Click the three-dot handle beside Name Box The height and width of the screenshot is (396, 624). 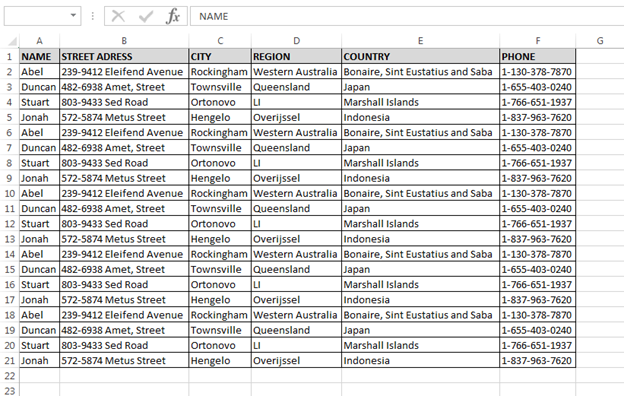tap(92, 16)
